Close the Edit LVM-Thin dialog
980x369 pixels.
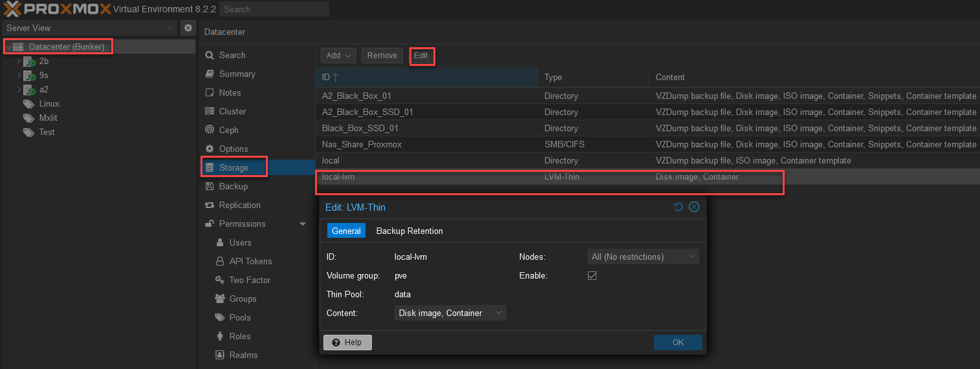pyautogui.click(x=694, y=207)
